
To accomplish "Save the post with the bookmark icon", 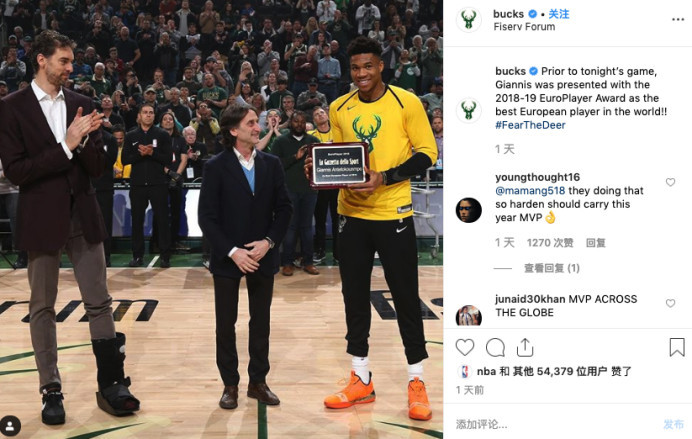I will (677, 347).
